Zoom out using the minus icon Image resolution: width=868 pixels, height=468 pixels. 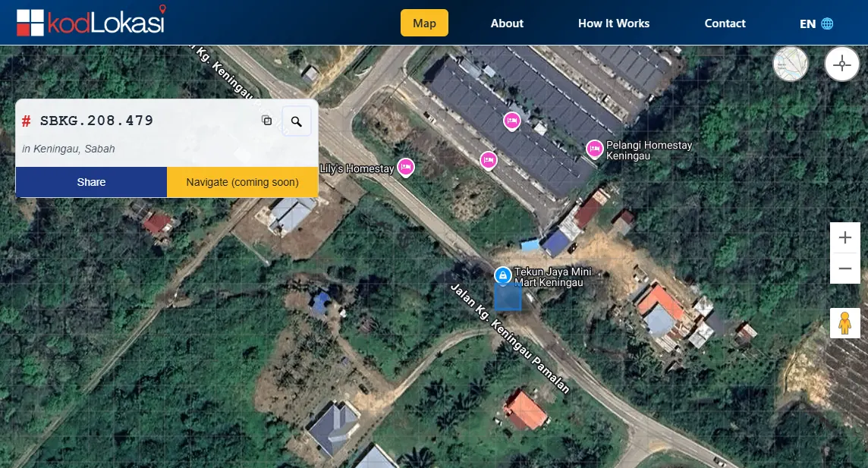[x=844, y=268]
